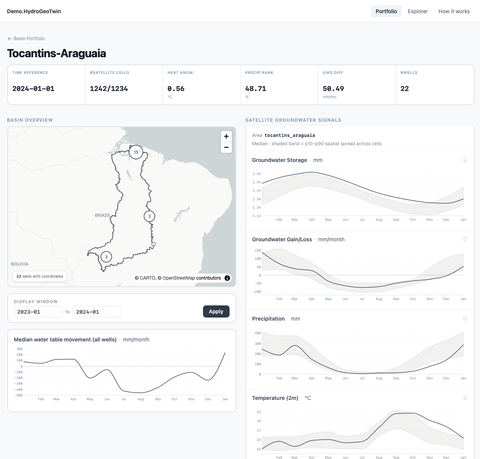Image resolution: width=480 pixels, height=459 pixels.
Task: Click the Tocantins-Araguaia page heading
Action: [x=57, y=53]
